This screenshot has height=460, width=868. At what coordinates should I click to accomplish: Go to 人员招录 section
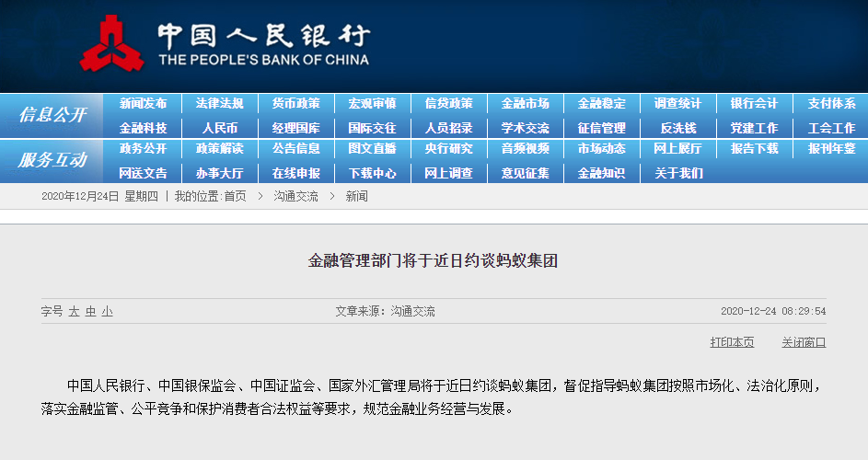tap(448, 129)
